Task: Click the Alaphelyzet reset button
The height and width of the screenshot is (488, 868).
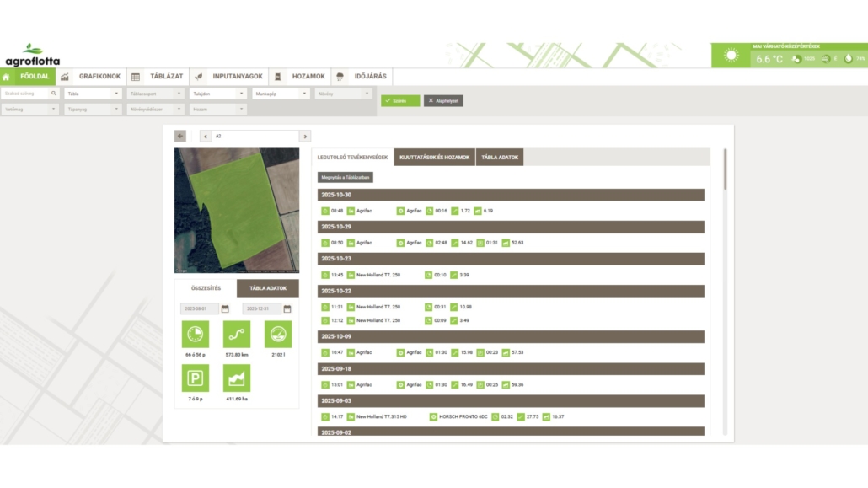Action: [443, 100]
